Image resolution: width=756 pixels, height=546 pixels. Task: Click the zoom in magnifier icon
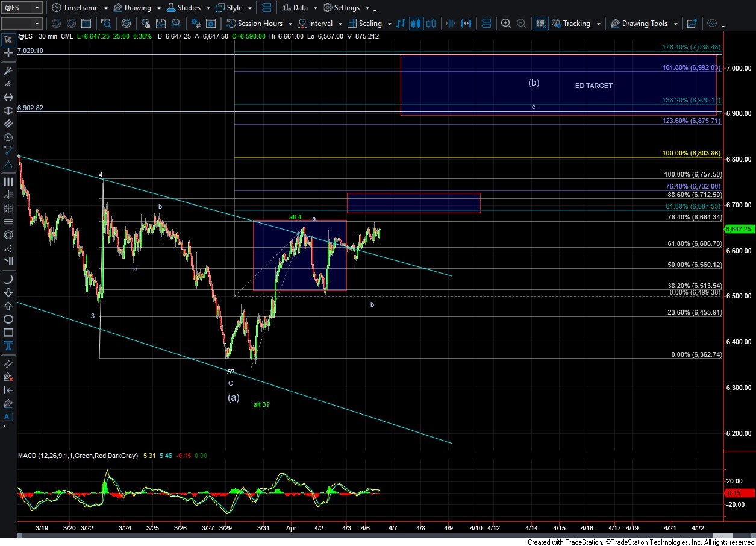[506, 24]
